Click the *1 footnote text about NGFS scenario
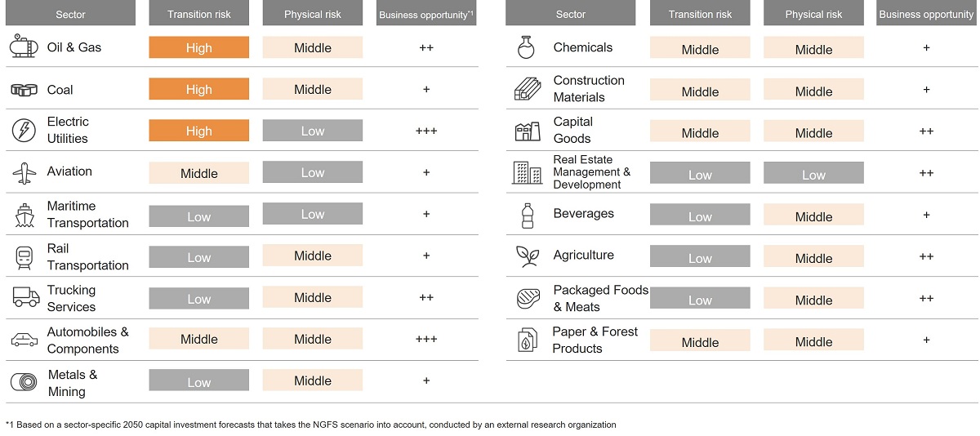Viewport: 980px width, 436px height. (310, 425)
